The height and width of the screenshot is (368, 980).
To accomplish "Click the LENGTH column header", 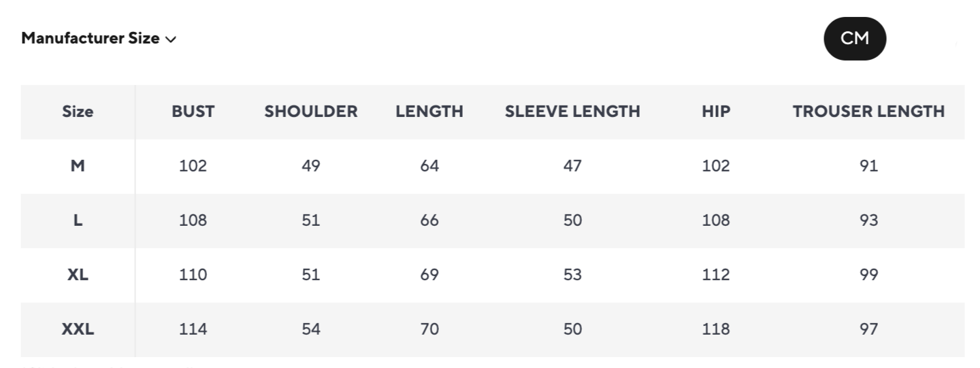I will 429,112.
